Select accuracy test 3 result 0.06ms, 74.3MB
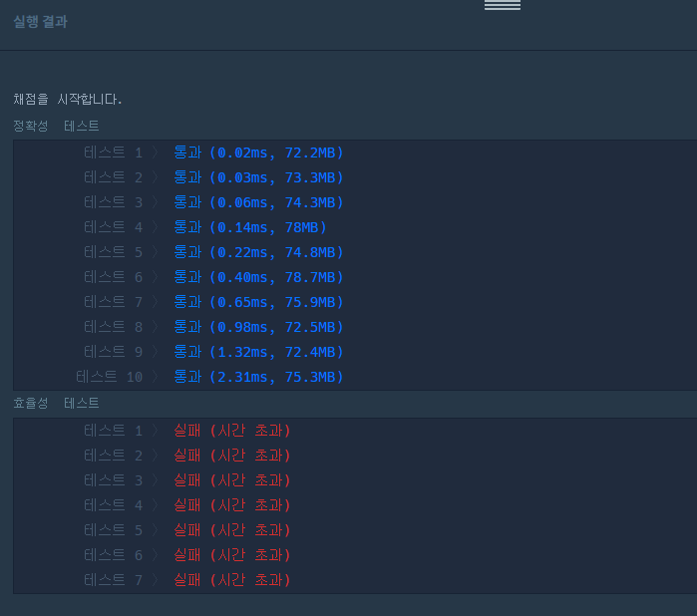 click(258, 202)
